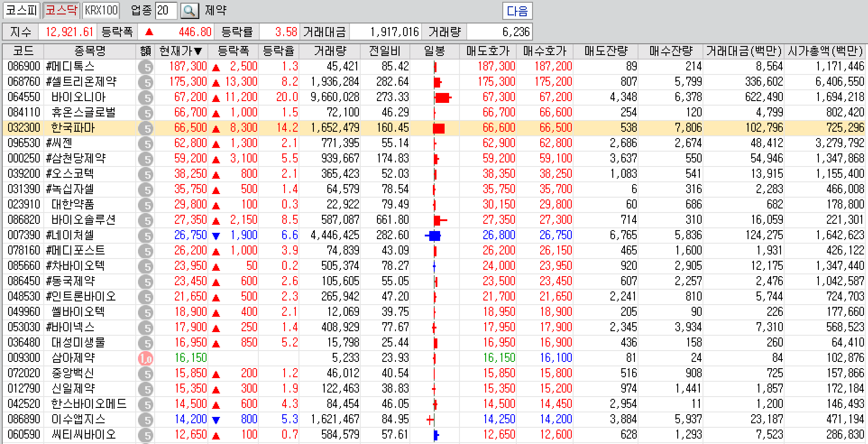Click the candlestick chart for 바이오솔루션
Image resolution: width=868 pixels, height=444 pixels.
(440, 220)
